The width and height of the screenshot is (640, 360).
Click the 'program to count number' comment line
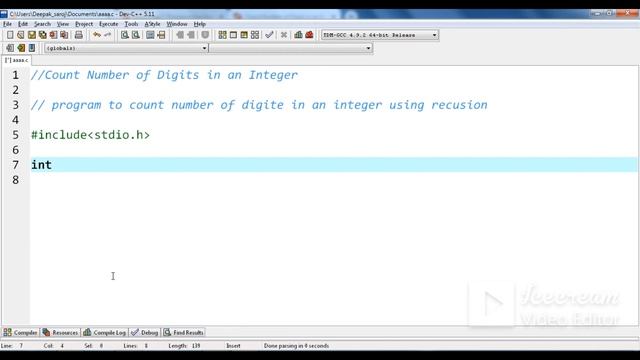(x=259, y=105)
